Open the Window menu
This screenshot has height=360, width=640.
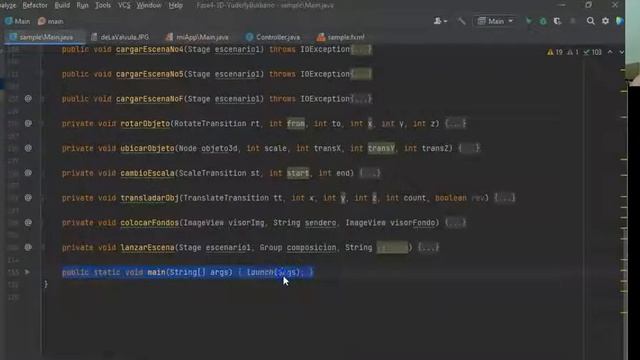(149, 5)
